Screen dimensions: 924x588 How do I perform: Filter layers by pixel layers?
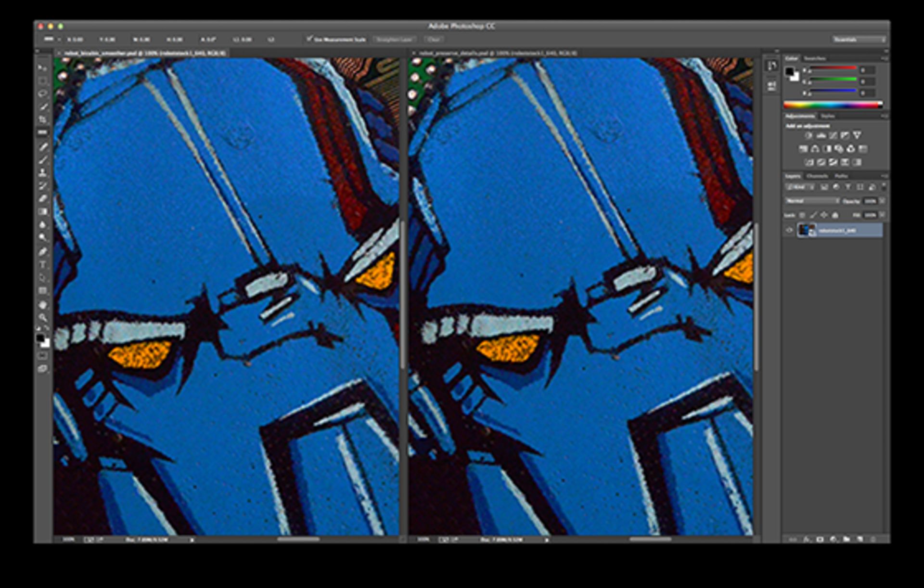tap(824, 187)
